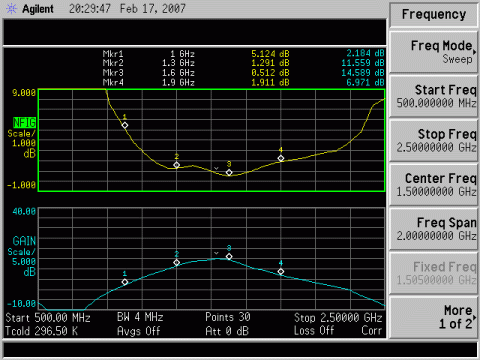Select marker 4 diamond on gain trace
This screenshot has height=360, width=480.
(281, 272)
